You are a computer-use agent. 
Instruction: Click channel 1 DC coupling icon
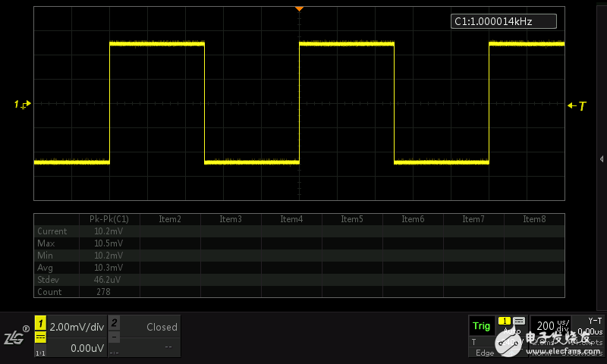(41, 337)
